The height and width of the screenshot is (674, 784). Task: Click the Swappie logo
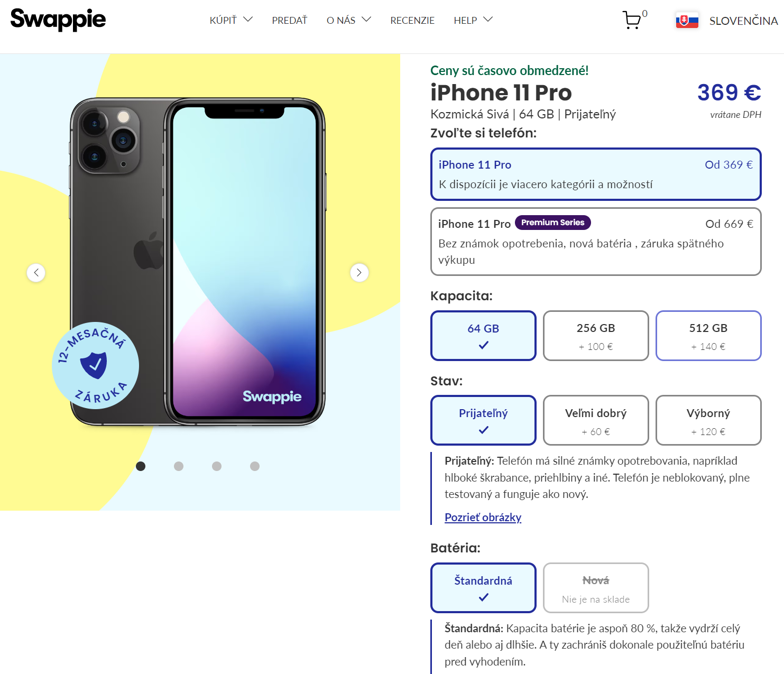click(x=58, y=20)
